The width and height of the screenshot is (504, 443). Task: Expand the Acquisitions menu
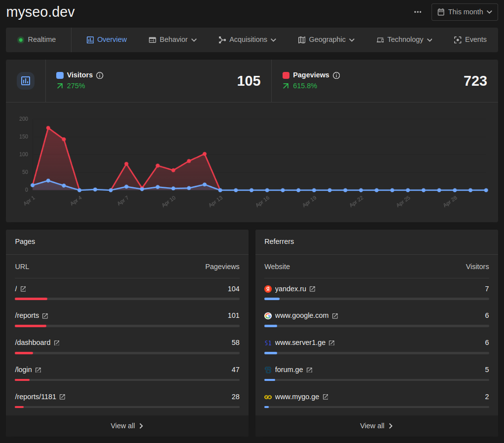[247, 40]
